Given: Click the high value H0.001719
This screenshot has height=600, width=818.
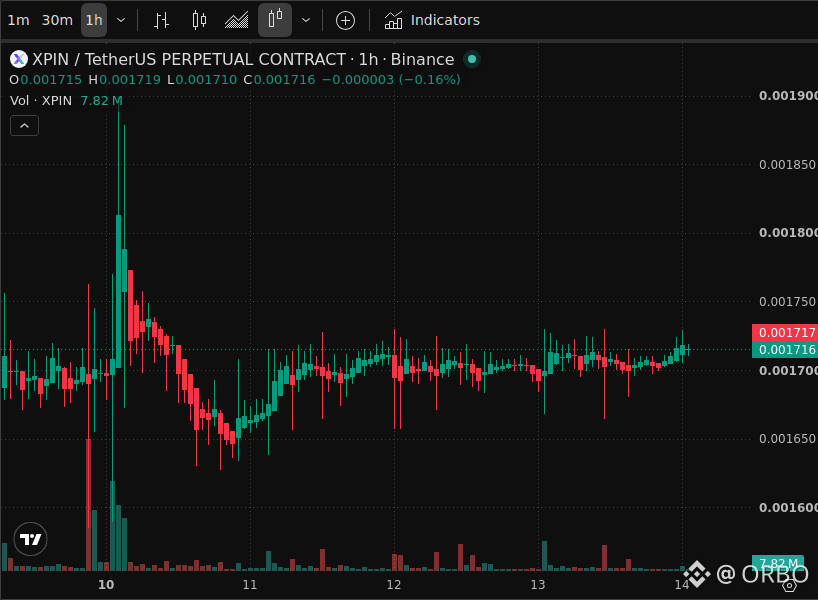Looking at the screenshot, I should [x=125, y=80].
